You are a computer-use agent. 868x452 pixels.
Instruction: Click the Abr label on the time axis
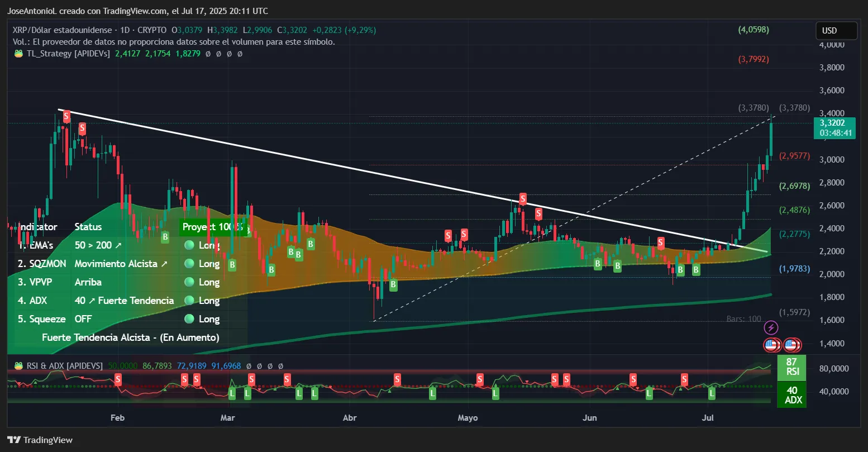[349, 418]
